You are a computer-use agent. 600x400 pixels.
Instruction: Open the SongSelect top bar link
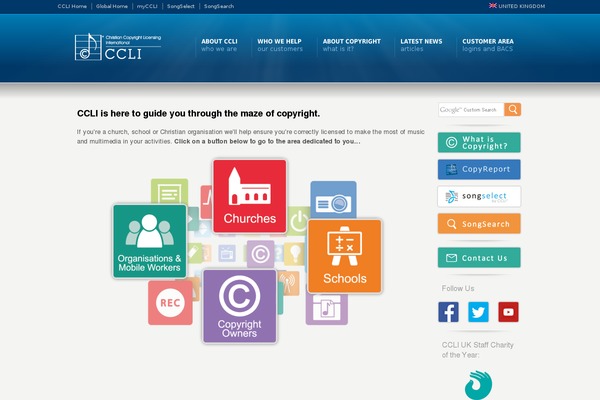point(181,6)
